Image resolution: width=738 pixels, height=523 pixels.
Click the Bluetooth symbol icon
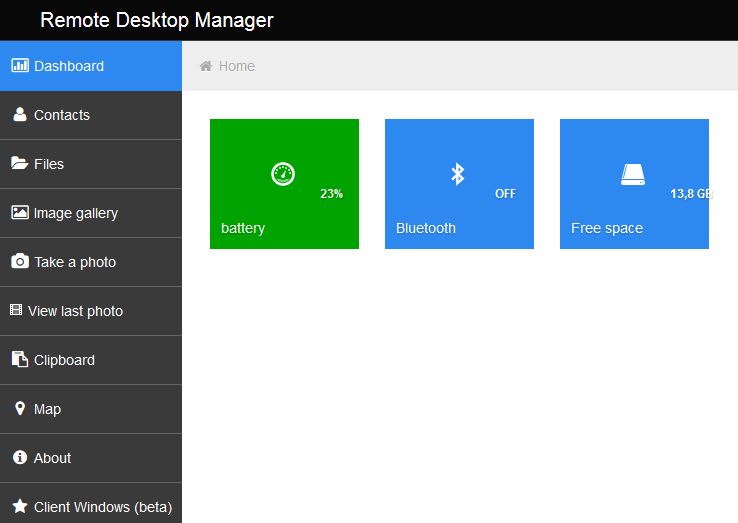point(457,174)
